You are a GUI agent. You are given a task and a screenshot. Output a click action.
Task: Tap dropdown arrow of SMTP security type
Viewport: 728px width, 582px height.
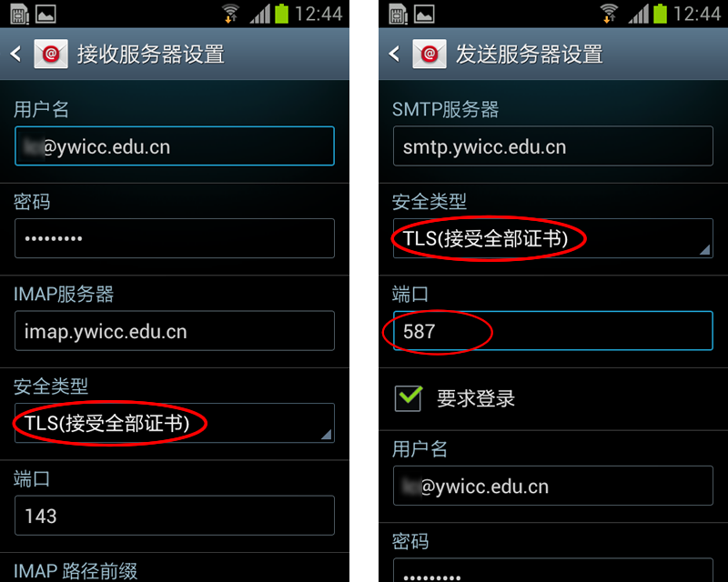pos(704,250)
